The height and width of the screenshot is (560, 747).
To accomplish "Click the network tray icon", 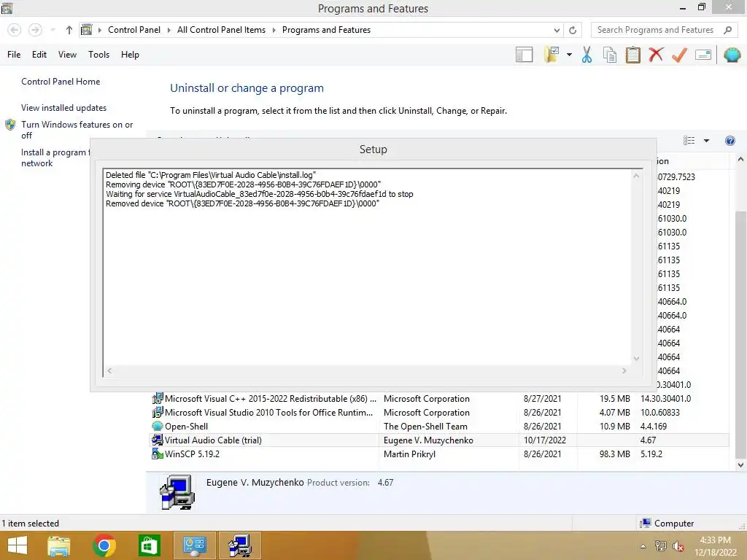I will coord(660,546).
